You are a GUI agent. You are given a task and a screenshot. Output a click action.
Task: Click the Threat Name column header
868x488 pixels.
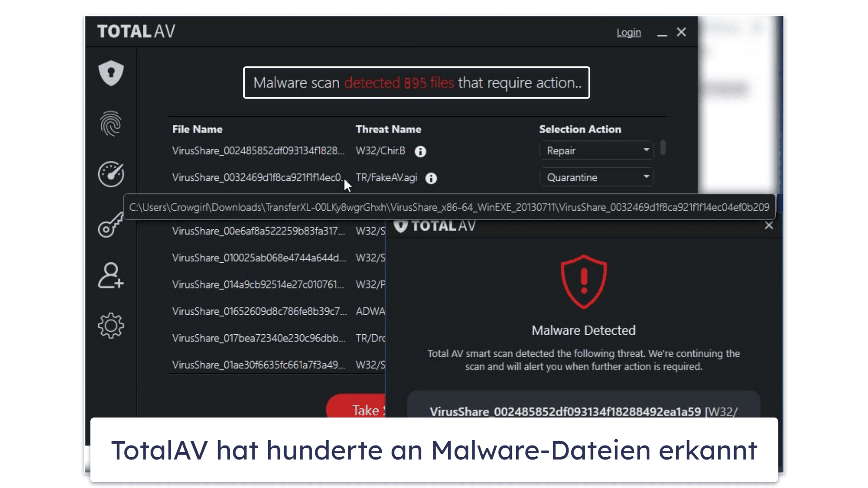pyautogui.click(x=388, y=129)
